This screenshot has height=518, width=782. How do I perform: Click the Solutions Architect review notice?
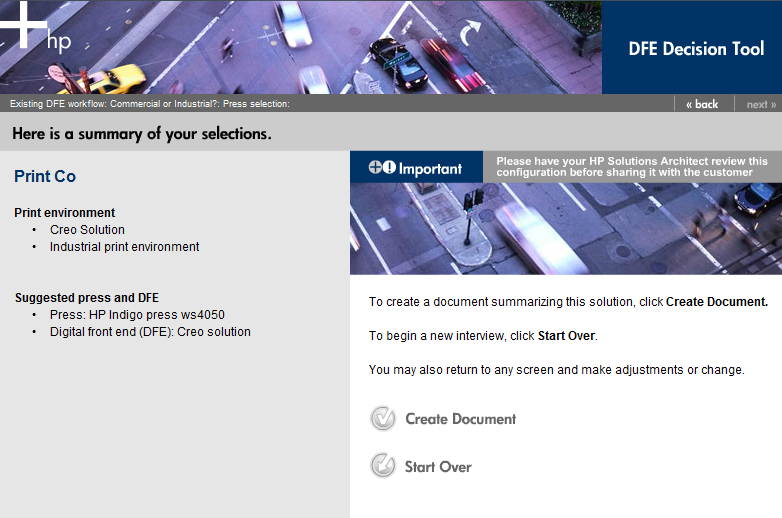click(x=631, y=166)
